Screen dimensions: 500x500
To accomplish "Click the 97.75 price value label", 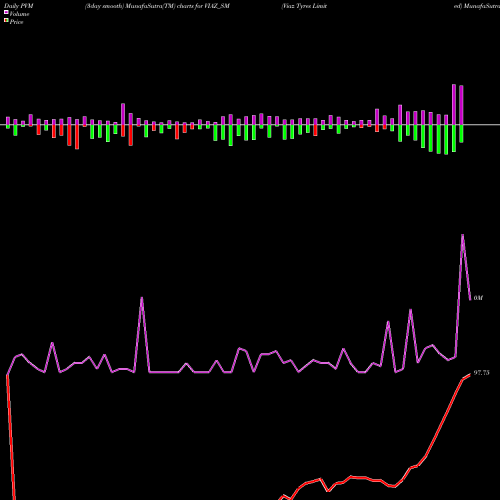I will pos(481,373).
